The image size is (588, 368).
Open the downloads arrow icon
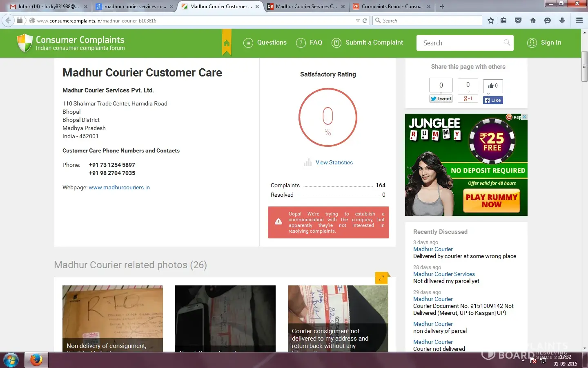coord(562,20)
